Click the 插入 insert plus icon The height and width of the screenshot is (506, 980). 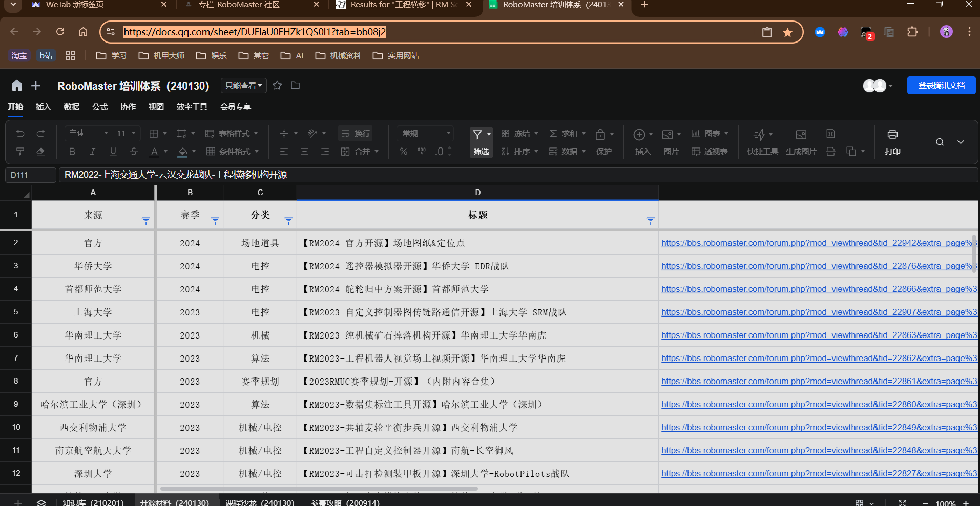tap(639, 135)
